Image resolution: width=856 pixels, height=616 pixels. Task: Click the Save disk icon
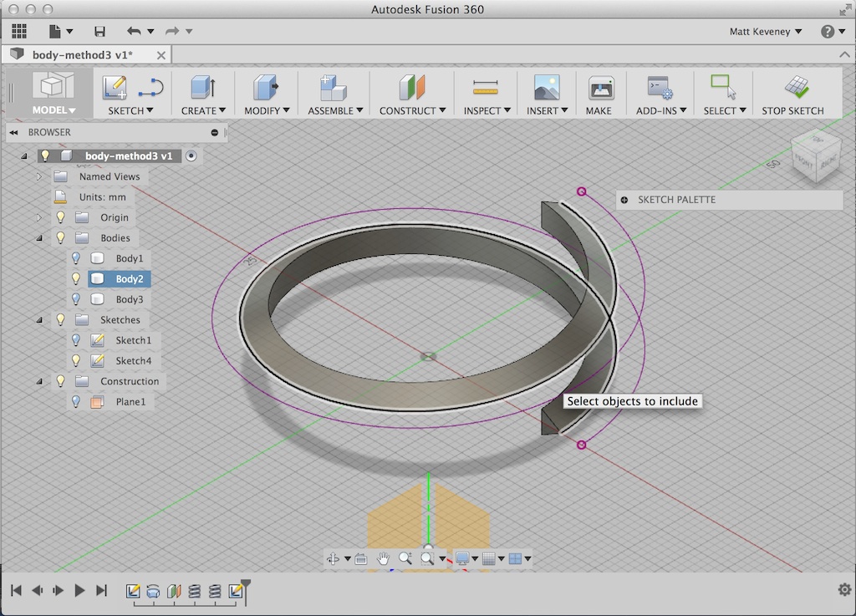tap(99, 32)
